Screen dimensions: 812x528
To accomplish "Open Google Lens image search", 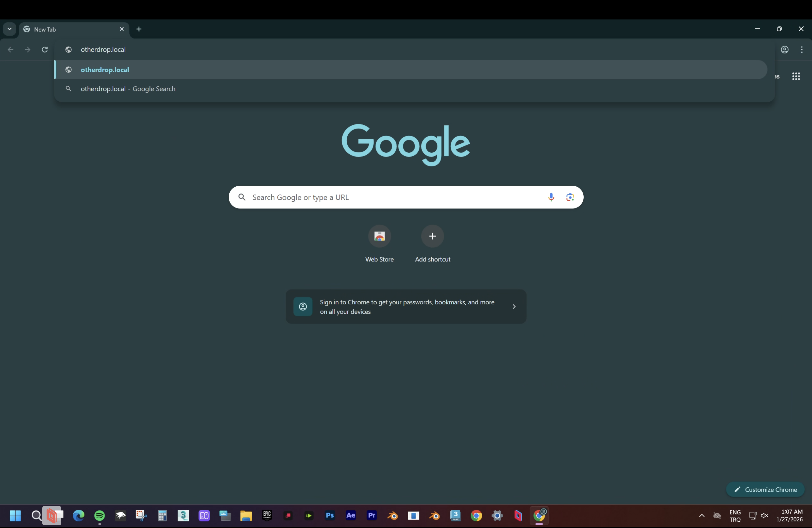I will coord(570,197).
